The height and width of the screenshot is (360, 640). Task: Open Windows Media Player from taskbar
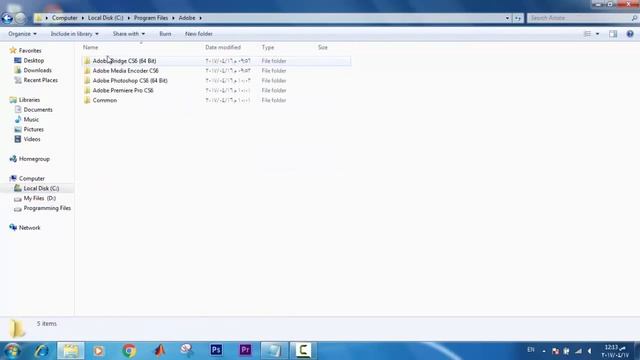pos(98,351)
